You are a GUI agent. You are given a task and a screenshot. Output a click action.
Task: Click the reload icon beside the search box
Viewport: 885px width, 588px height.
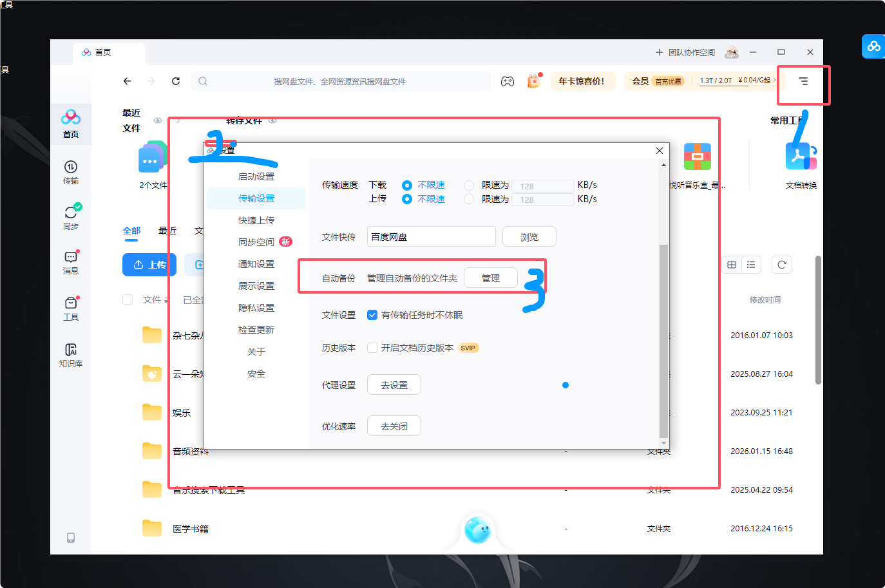[176, 81]
